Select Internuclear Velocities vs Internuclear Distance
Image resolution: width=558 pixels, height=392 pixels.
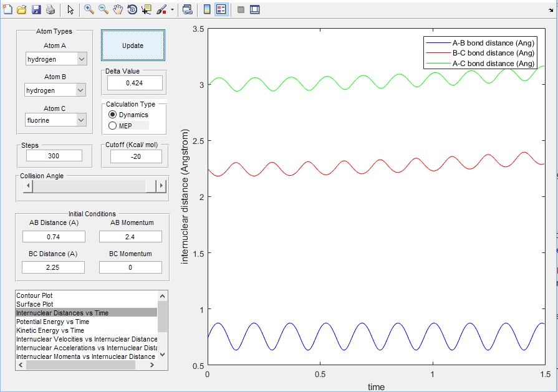(x=87, y=339)
